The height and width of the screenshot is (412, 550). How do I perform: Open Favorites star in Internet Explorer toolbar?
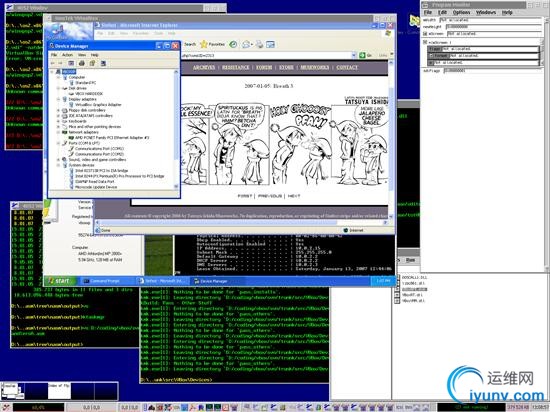204,44
